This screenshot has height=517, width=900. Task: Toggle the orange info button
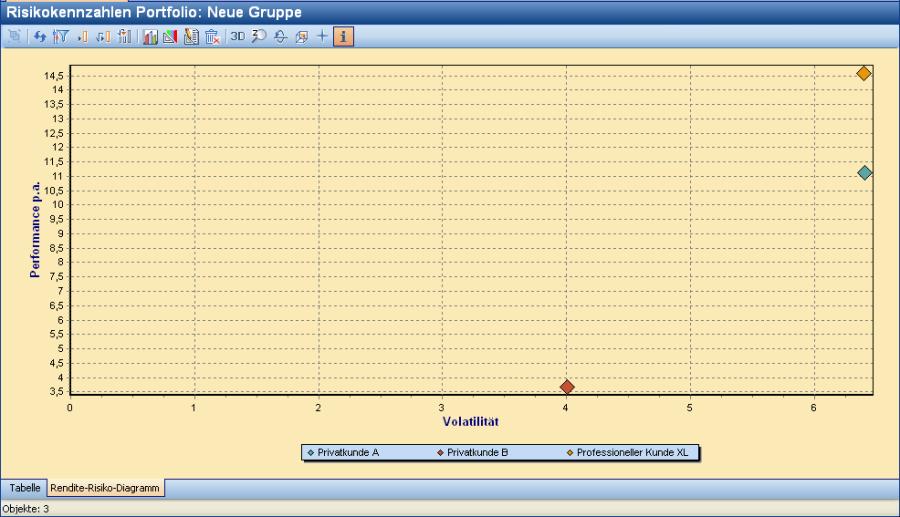(343, 37)
